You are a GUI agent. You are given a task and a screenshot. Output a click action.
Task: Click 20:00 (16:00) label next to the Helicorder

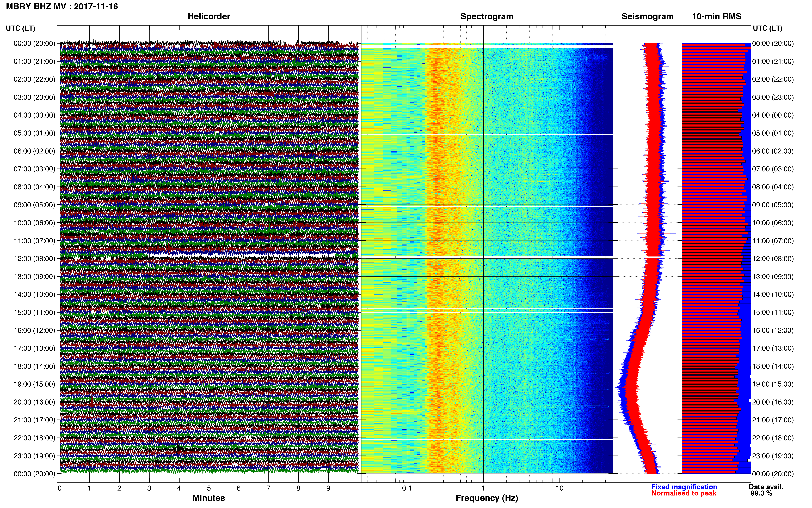click(x=34, y=402)
